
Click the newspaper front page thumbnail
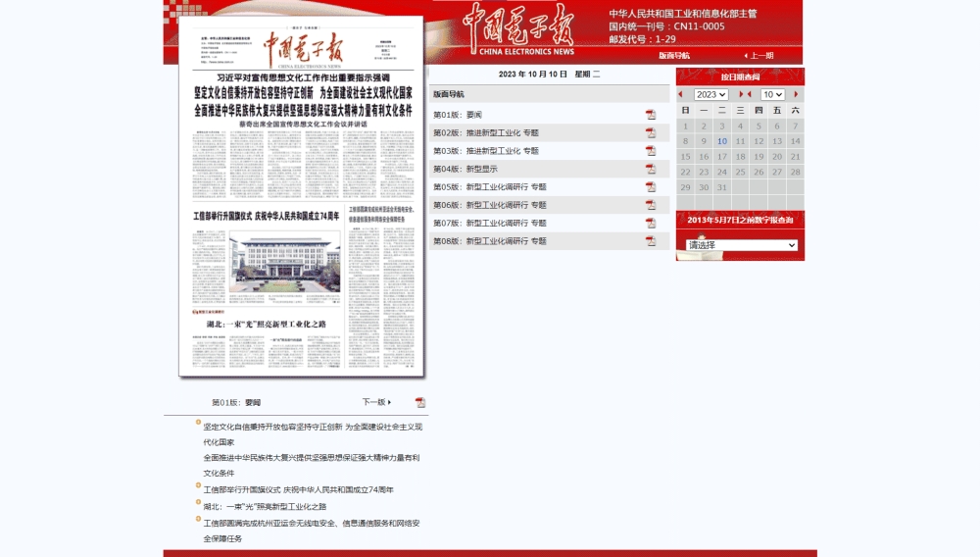[x=301, y=196]
